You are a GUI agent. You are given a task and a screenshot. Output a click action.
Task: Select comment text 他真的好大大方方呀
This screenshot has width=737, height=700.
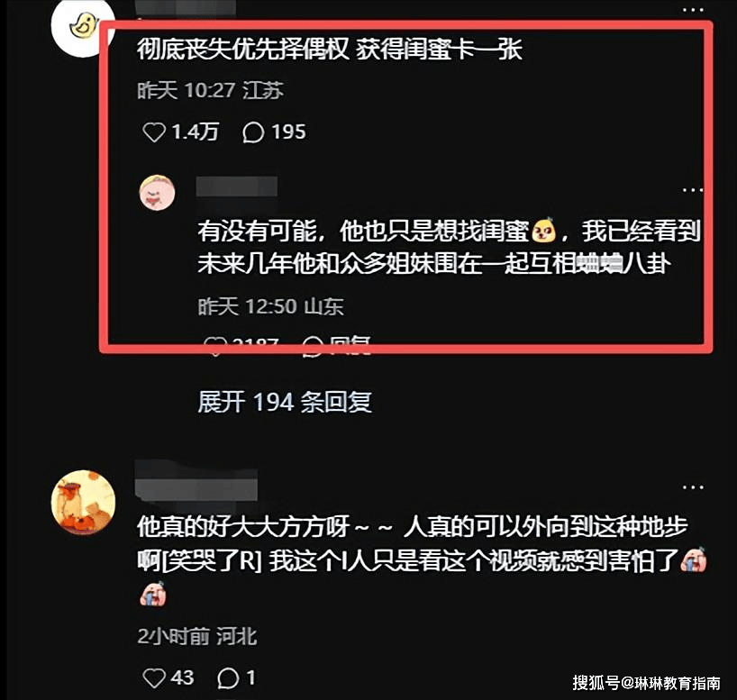[x=243, y=526]
